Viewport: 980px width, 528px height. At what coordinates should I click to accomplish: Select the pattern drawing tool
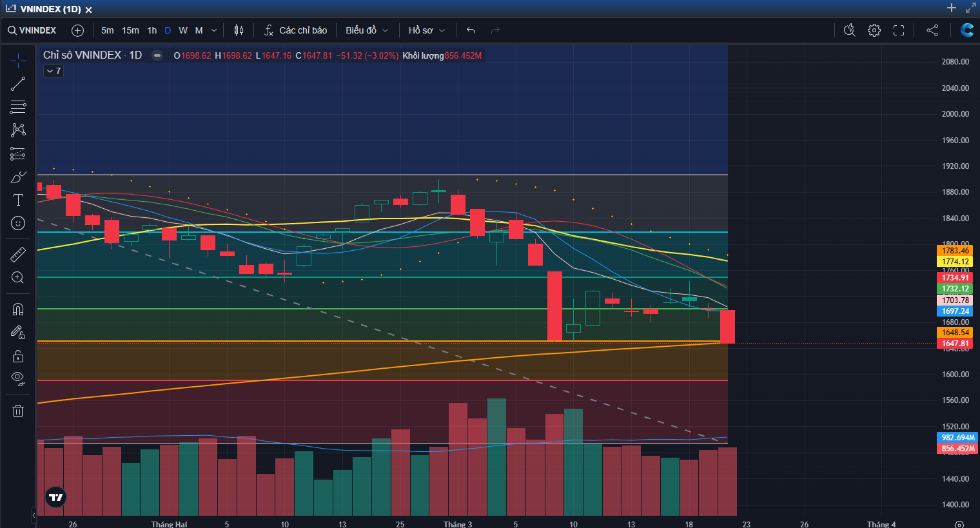[x=18, y=130]
